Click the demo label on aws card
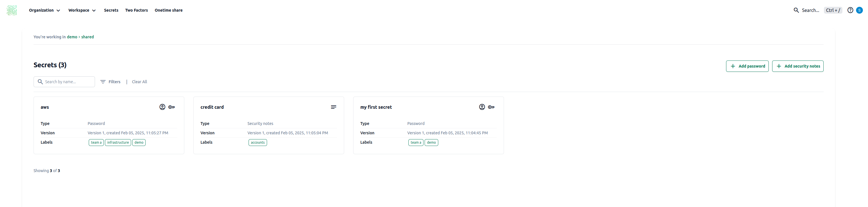 [139, 143]
